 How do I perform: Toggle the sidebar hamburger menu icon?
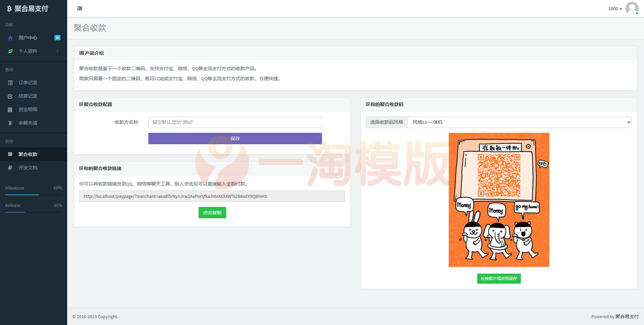[79, 9]
